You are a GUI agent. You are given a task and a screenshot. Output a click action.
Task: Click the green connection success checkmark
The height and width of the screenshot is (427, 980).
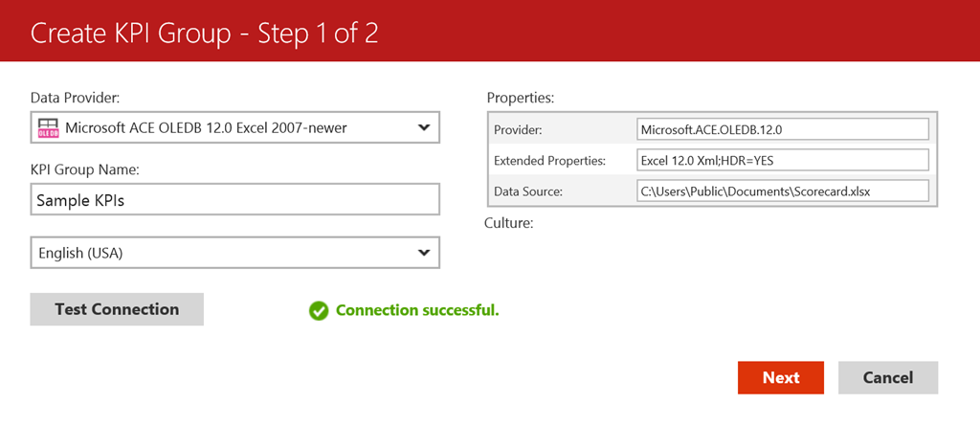tap(319, 310)
